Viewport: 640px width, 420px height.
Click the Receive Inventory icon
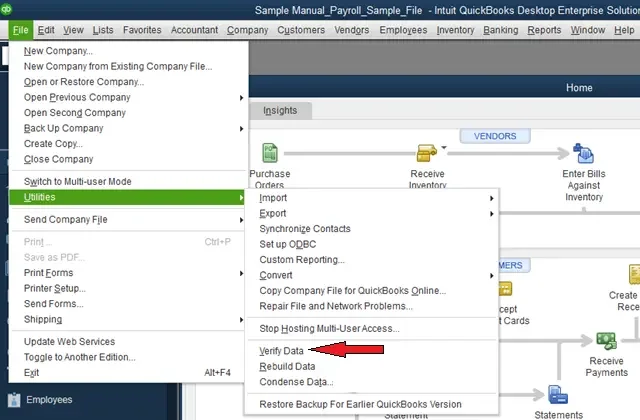point(426,153)
